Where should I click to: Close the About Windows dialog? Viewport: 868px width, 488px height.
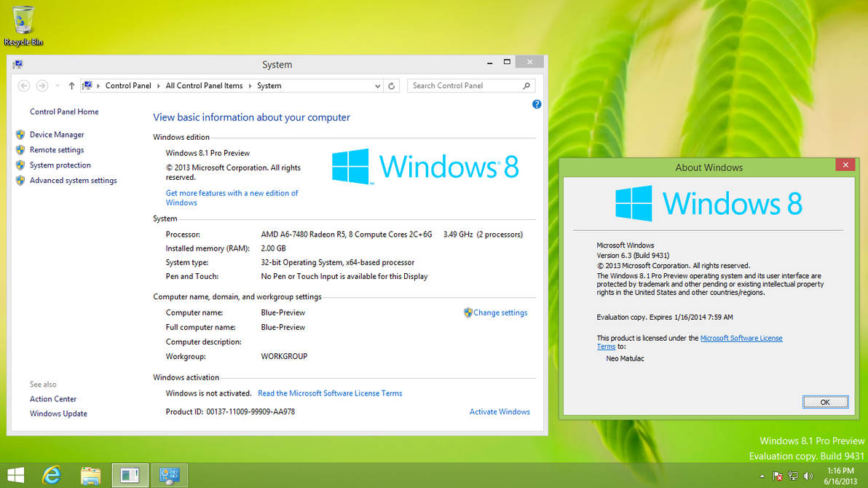click(x=845, y=165)
